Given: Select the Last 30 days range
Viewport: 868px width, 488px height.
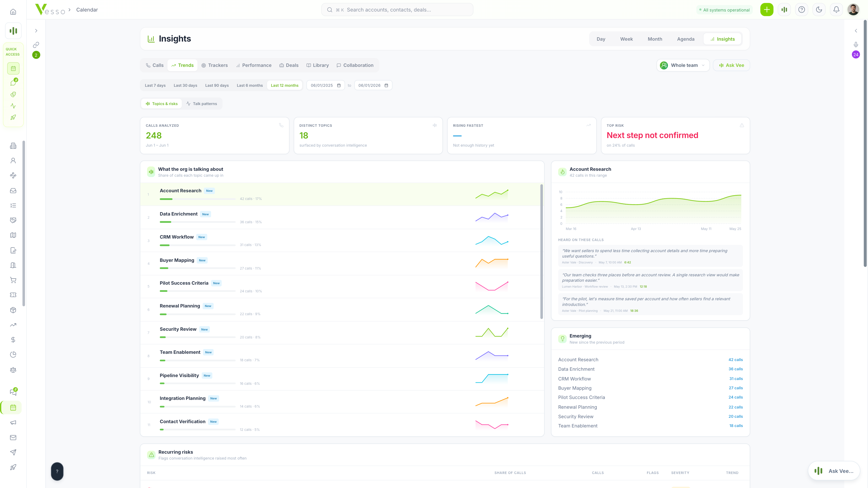Looking at the screenshot, I should 185,86.
